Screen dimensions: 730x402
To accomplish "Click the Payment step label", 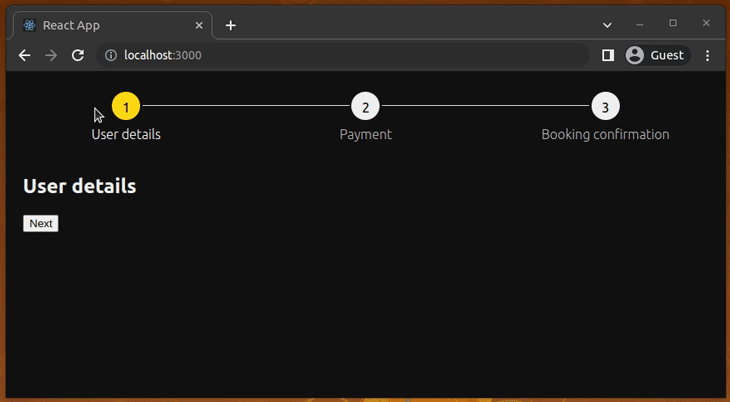I will (365, 134).
